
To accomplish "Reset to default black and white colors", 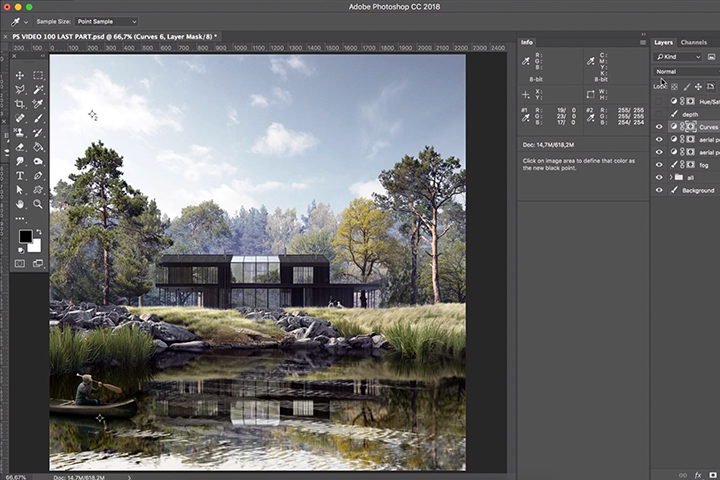I will (x=21, y=250).
